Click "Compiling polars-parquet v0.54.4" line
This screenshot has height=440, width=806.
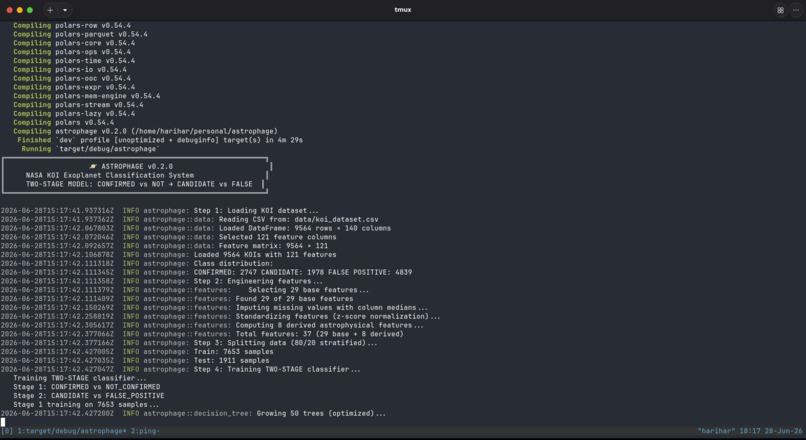pos(80,34)
